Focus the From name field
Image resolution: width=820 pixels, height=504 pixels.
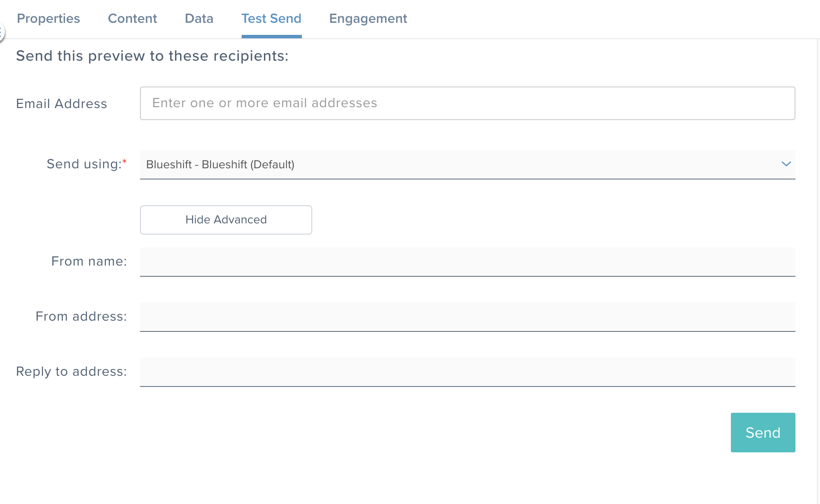(x=467, y=262)
